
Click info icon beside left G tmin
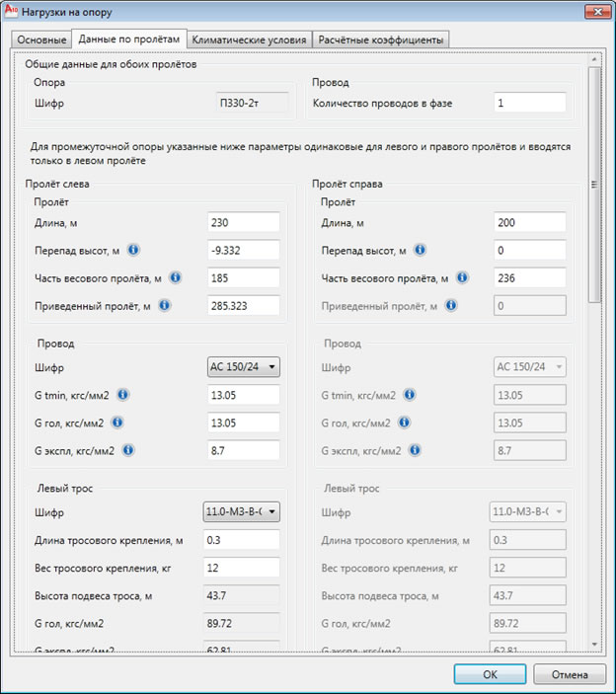tap(122, 395)
